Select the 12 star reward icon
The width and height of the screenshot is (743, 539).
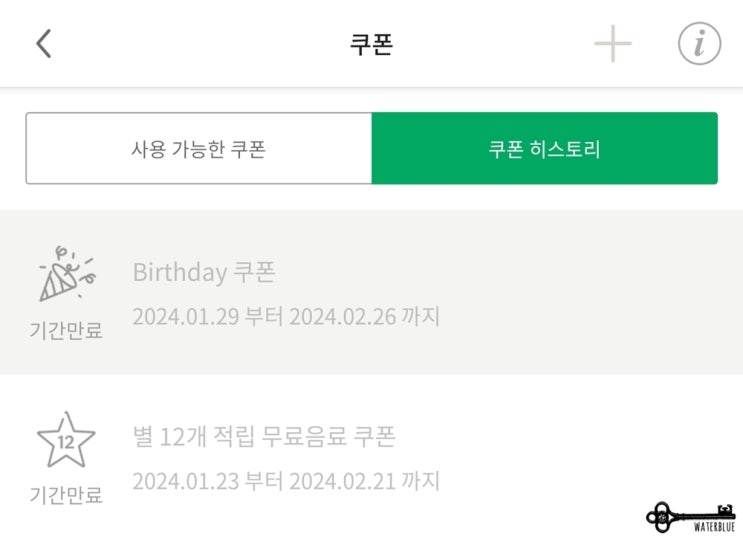(x=66, y=440)
